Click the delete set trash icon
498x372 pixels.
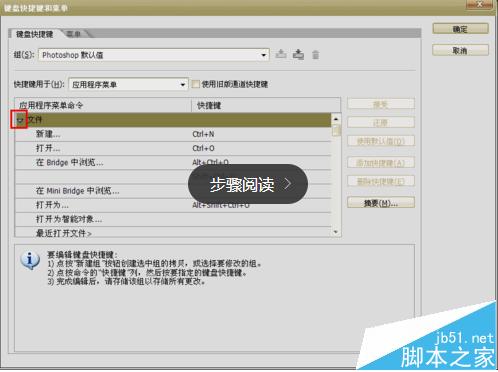tap(315, 55)
